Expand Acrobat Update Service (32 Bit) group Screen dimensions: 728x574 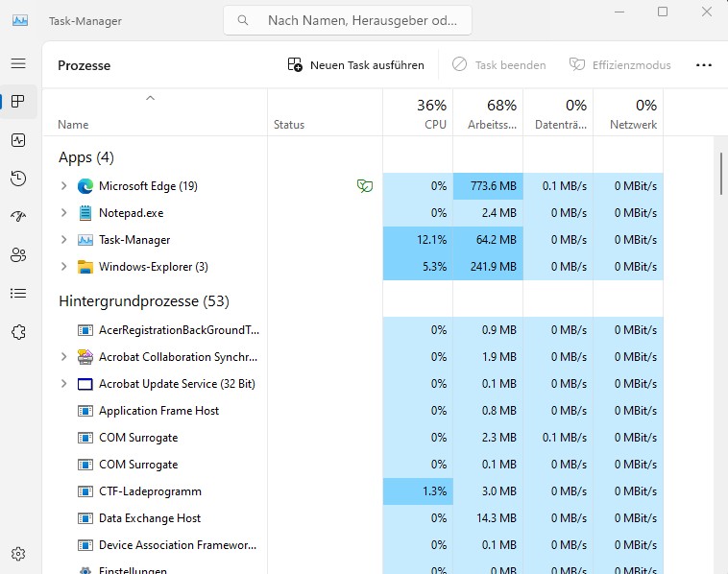pyautogui.click(x=64, y=384)
